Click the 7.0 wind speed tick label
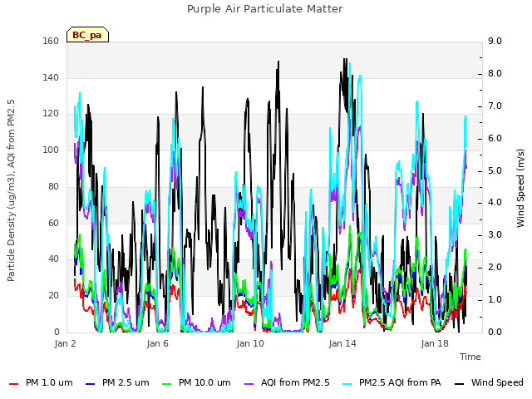The height and width of the screenshot is (399, 532). pos(495,106)
